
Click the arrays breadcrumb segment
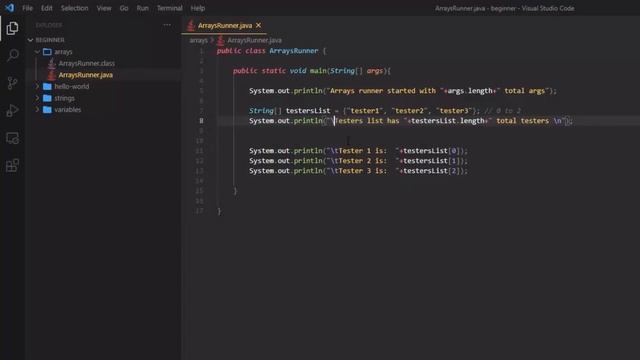198,40
